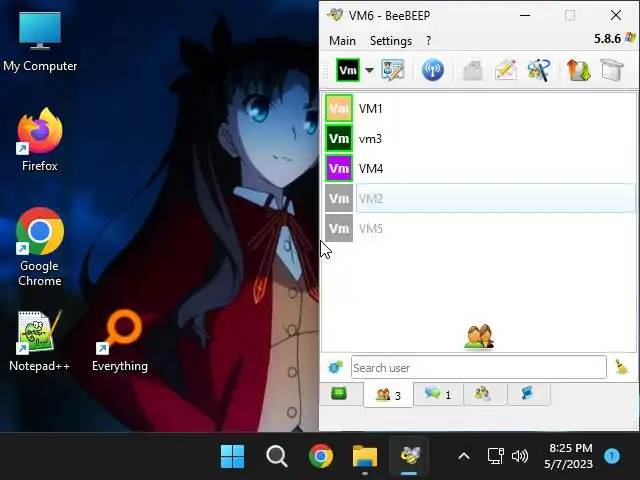Minimize the BeeBEEP window

(x=525, y=16)
